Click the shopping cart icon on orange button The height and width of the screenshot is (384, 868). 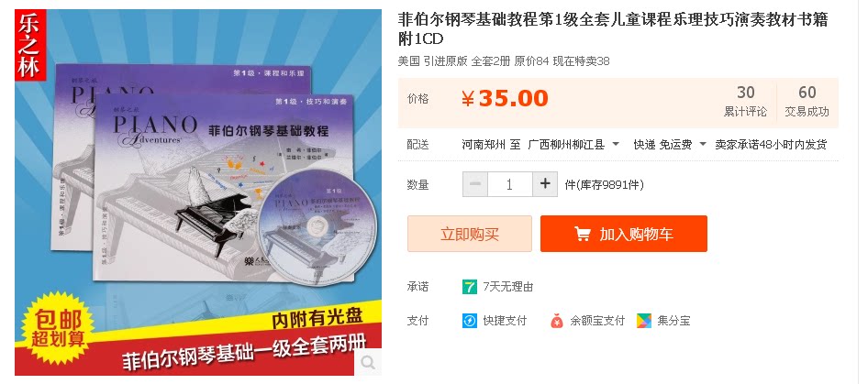(x=582, y=234)
